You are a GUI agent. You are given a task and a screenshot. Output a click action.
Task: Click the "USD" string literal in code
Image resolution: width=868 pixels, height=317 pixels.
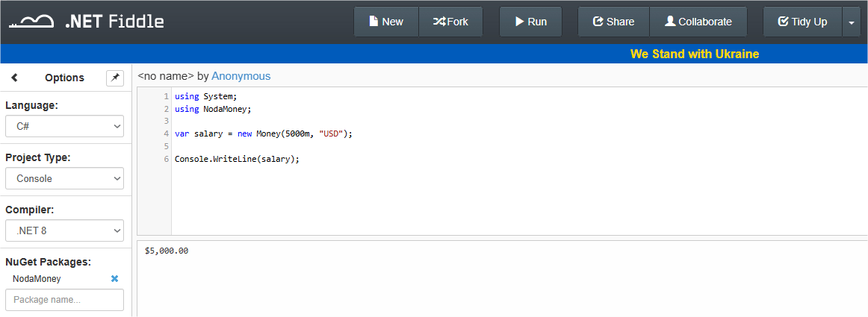click(x=331, y=134)
